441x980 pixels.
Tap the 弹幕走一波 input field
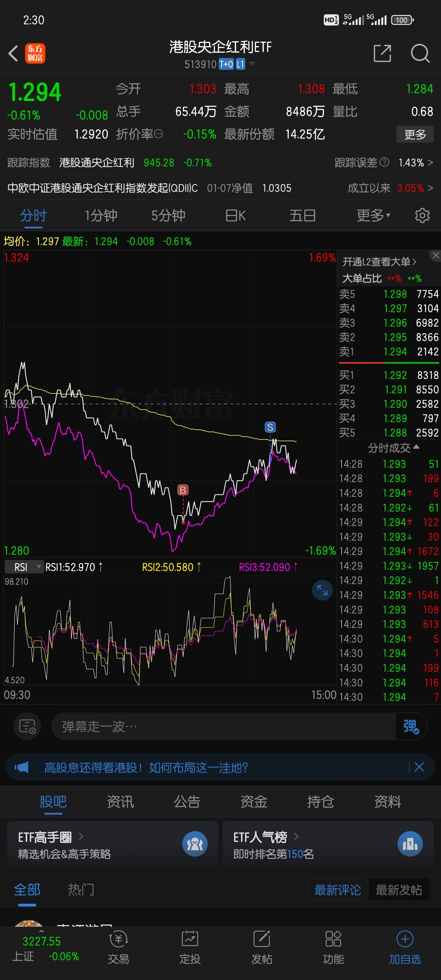tap(223, 726)
